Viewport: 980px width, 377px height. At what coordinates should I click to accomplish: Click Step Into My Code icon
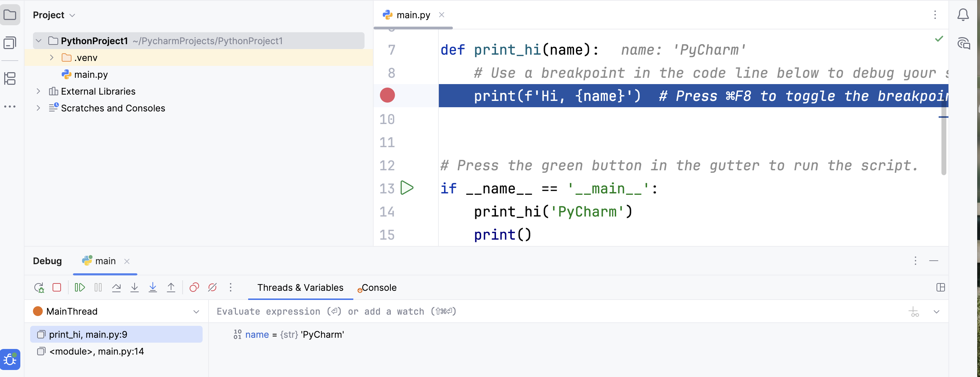(x=153, y=288)
